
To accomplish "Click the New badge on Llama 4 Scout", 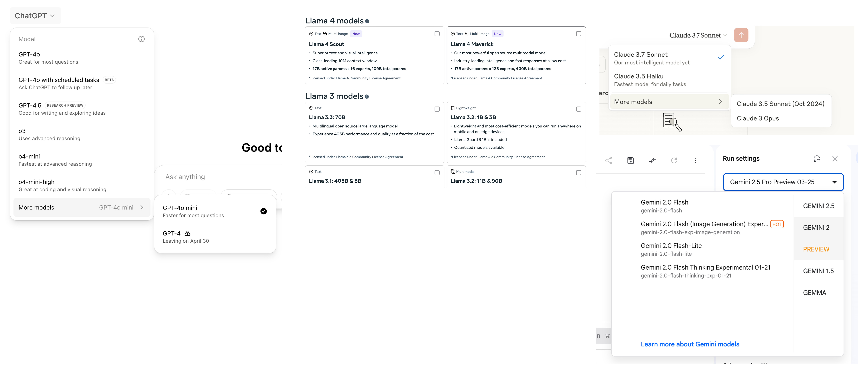I will [356, 34].
